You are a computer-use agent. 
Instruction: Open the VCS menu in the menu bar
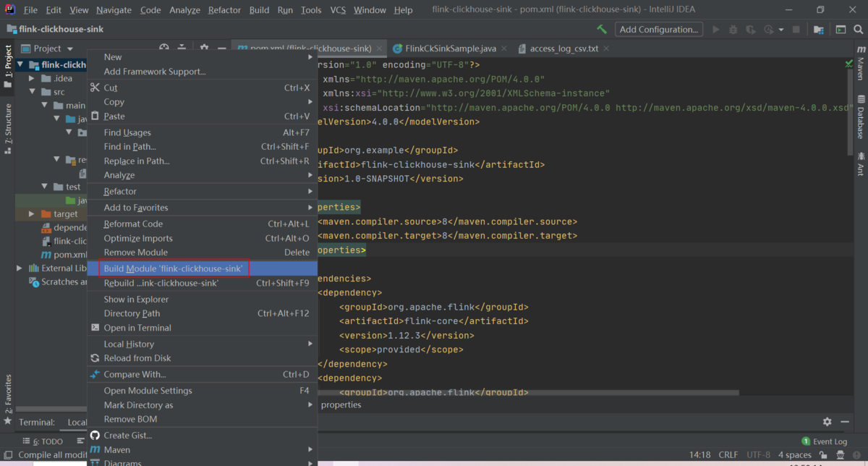[x=338, y=10]
